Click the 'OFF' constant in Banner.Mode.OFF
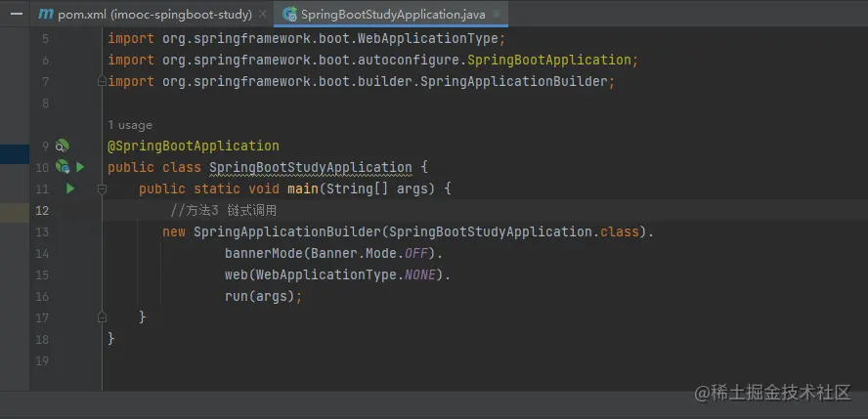This screenshot has height=419, width=868. coord(416,253)
